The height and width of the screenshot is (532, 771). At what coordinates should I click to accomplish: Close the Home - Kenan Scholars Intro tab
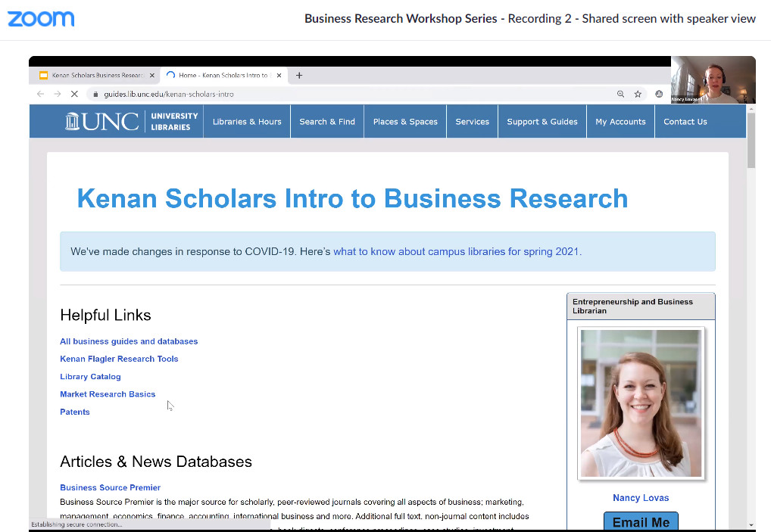pyautogui.click(x=279, y=75)
